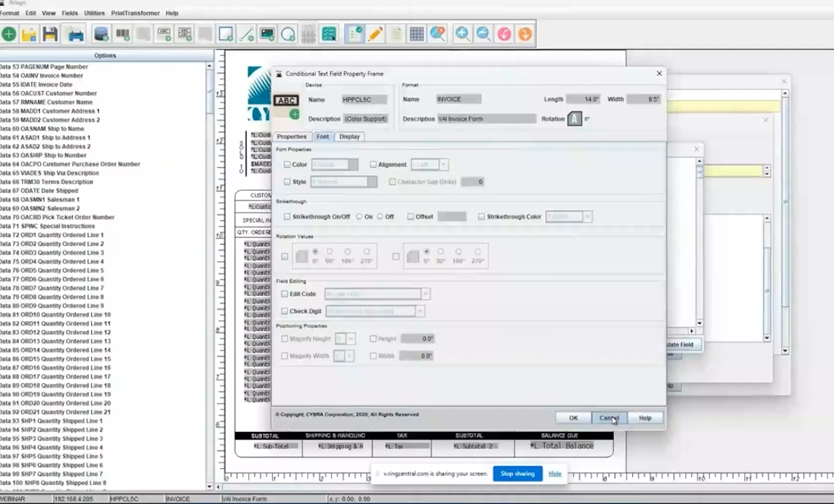Viewport: 834px width, 504px height.
Task: Click the printer icon in the toolbar
Action: (x=75, y=34)
